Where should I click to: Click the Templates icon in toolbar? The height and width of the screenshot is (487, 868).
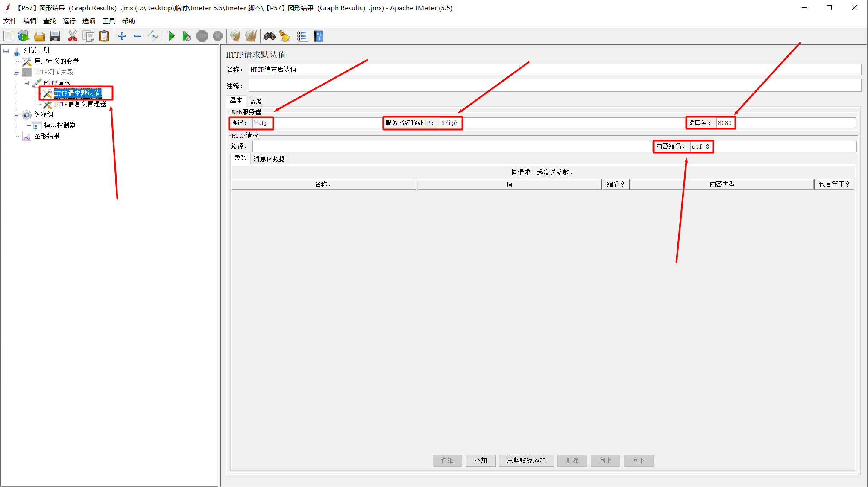[23, 36]
